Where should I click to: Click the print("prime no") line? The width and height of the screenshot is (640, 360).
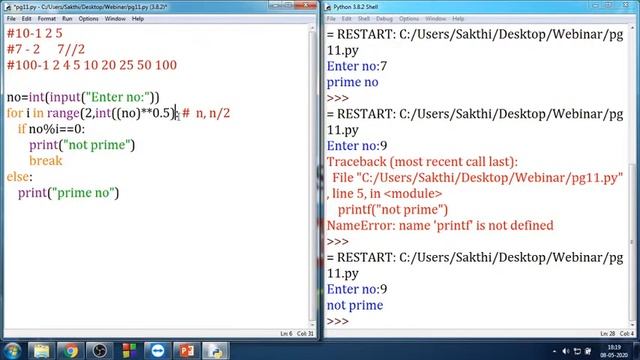tap(69, 193)
